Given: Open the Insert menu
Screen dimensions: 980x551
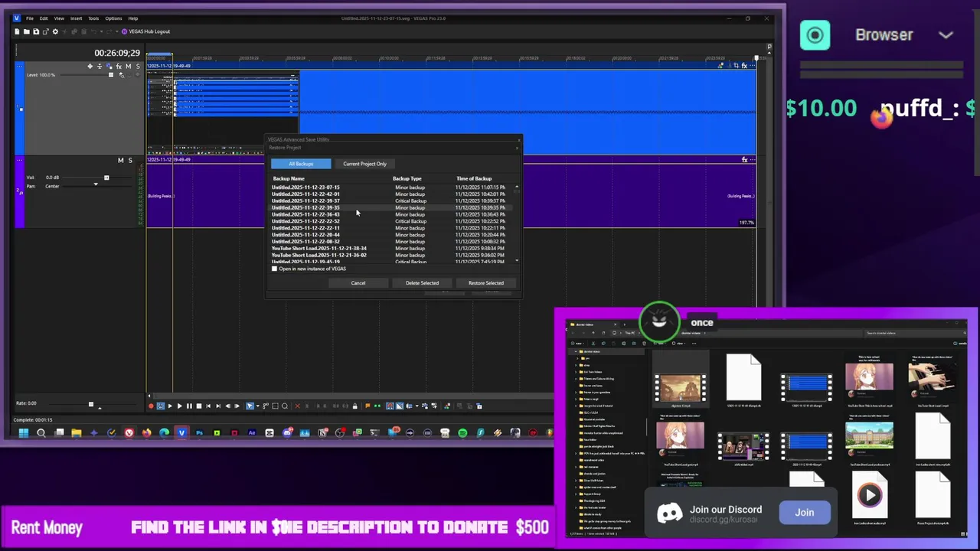Looking at the screenshot, I should click(x=77, y=18).
